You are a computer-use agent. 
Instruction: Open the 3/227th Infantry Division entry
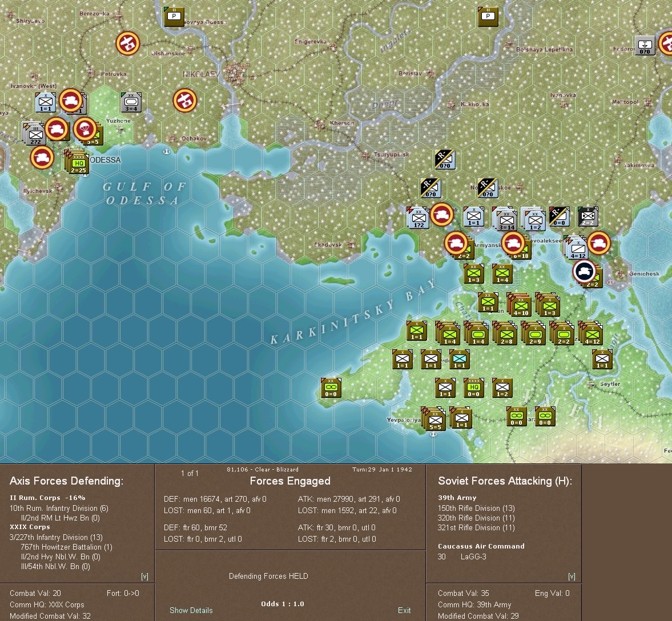56,538
